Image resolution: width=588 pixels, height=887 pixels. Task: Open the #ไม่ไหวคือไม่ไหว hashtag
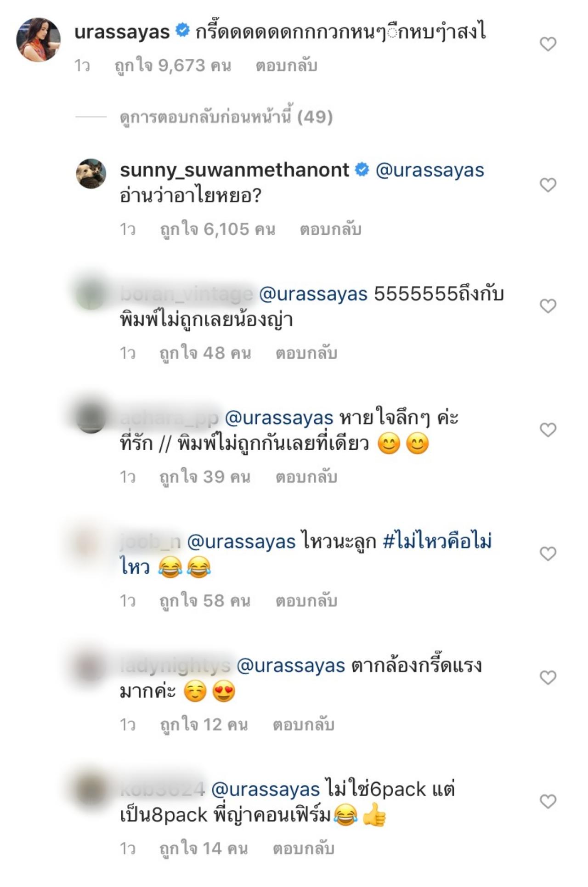point(305,554)
